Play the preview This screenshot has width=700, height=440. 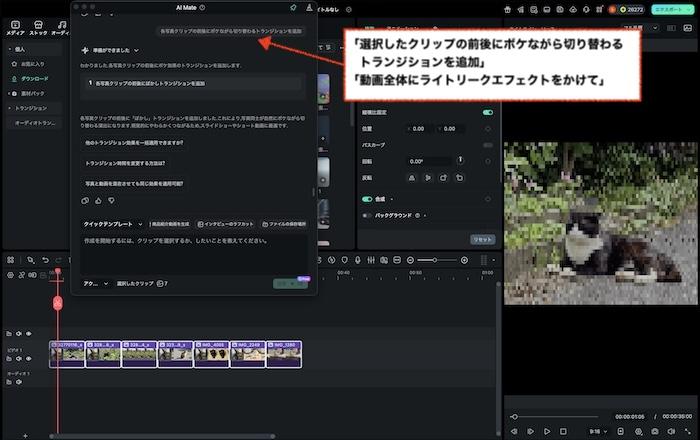point(547,432)
